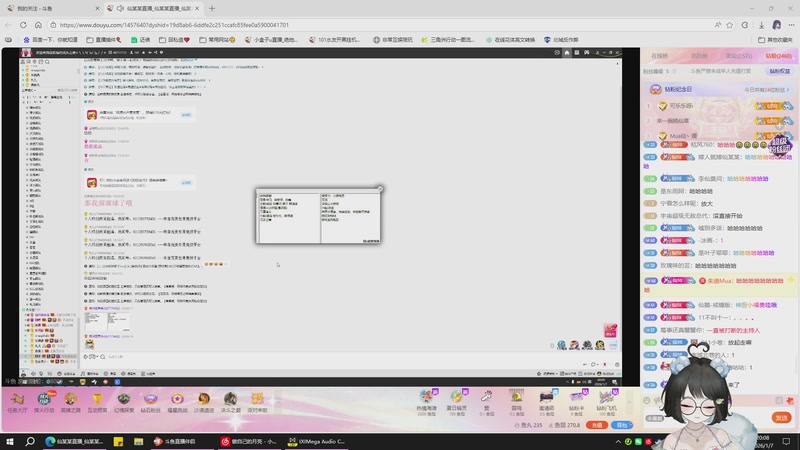The height and width of the screenshot is (450, 800).
Task: Open a new browser tab
Action: pos(212,8)
